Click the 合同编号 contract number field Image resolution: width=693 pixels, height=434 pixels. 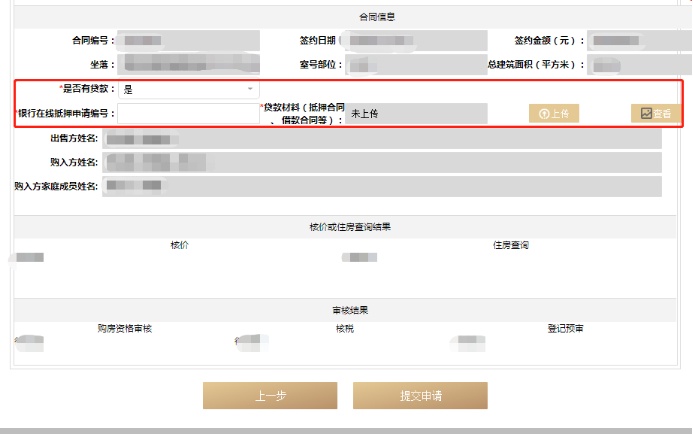pyautogui.click(x=188, y=41)
